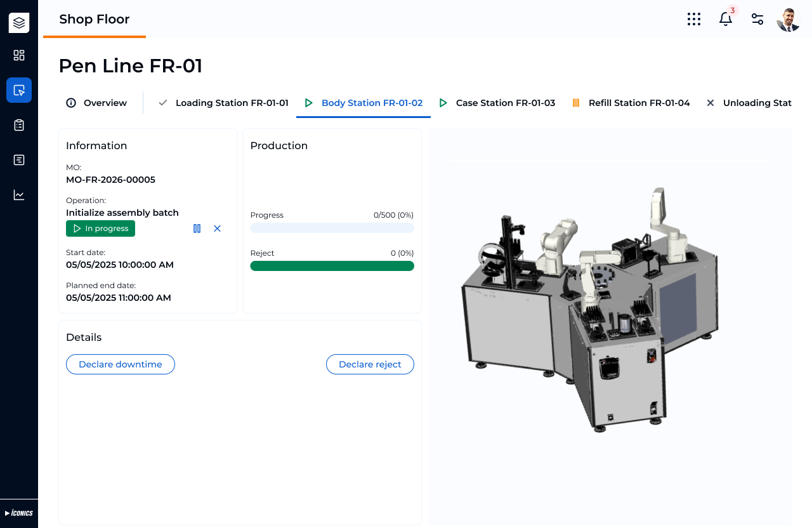
Task: Click the planned end date 05/05/2025 11:00:00 AM
Action: (119, 298)
